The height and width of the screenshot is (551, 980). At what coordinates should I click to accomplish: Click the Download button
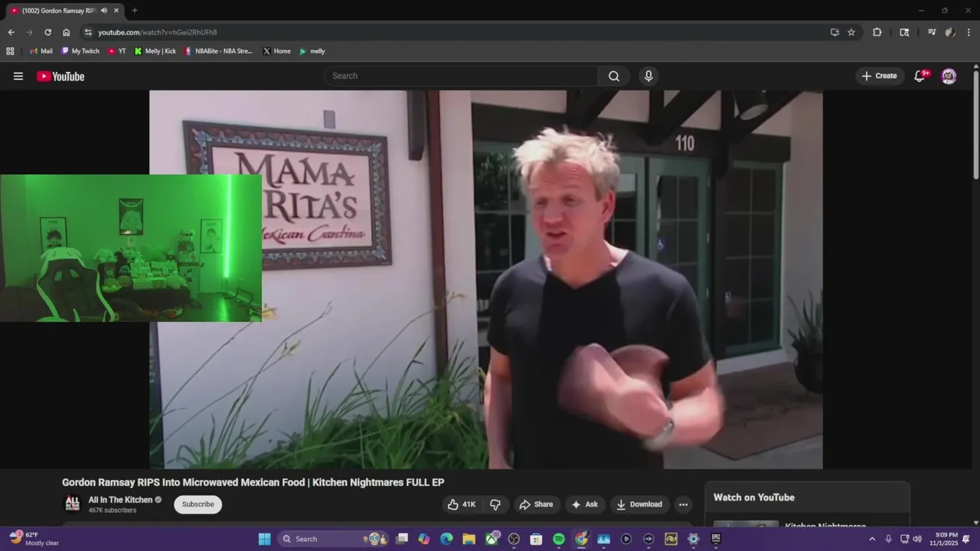coord(639,504)
